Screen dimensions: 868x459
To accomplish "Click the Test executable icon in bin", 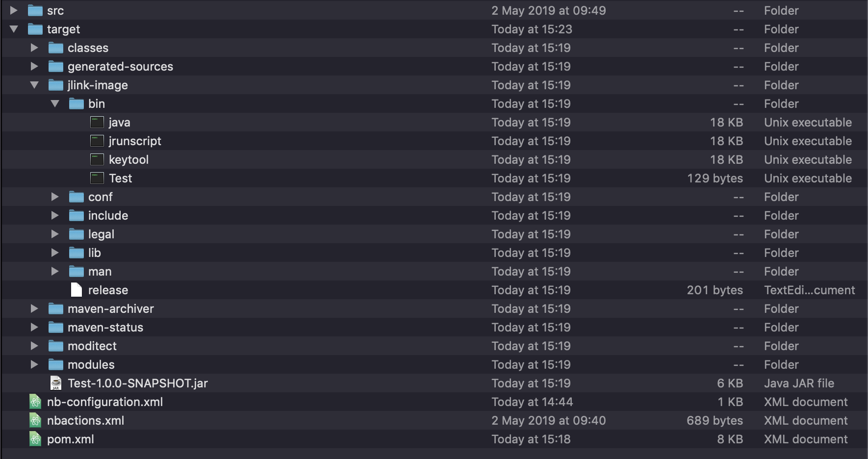I will click(x=97, y=178).
